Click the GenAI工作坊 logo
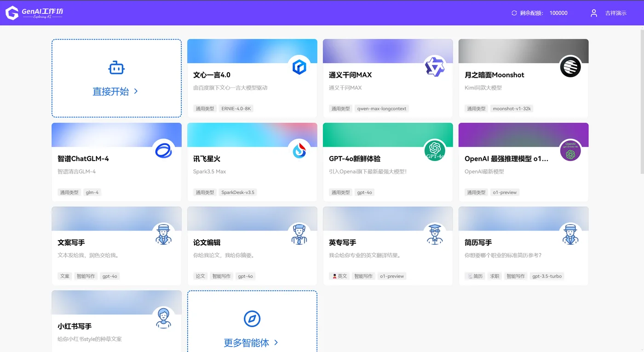Screen dimensions: 644x352 [34, 13]
